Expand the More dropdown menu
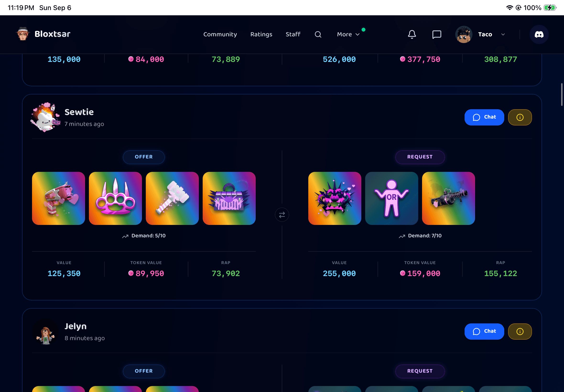Image resolution: width=564 pixels, height=392 pixels. [348, 34]
